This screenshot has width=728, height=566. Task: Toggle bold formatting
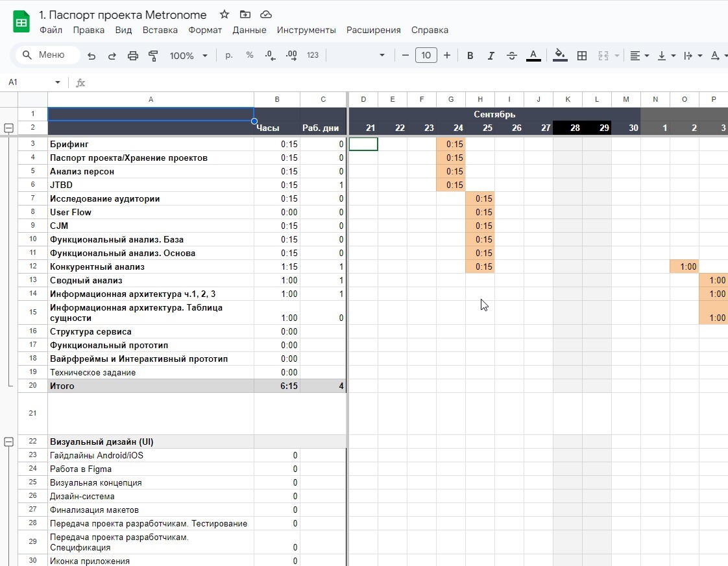(470, 56)
